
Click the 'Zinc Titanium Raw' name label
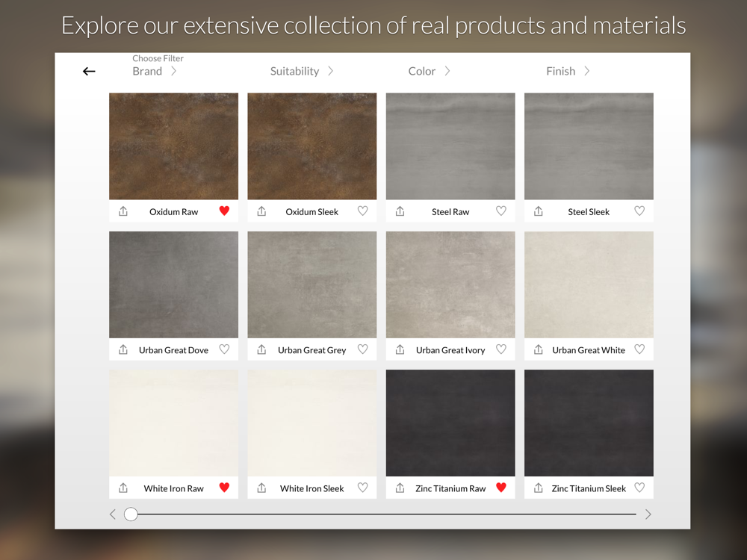pos(450,488)
